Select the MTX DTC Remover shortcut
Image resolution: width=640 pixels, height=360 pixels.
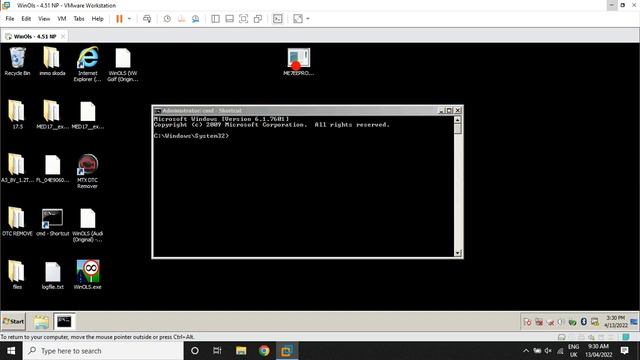pos(87,171)
